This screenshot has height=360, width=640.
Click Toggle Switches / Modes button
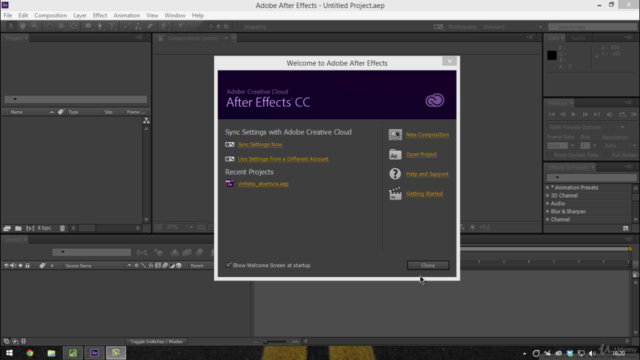[x=156, y=342]
